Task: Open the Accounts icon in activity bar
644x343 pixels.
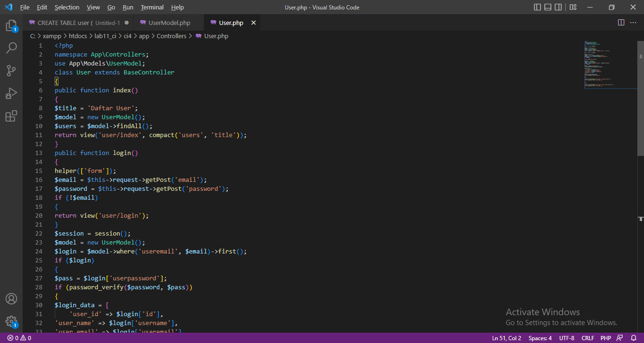Action: coord(11,298)
